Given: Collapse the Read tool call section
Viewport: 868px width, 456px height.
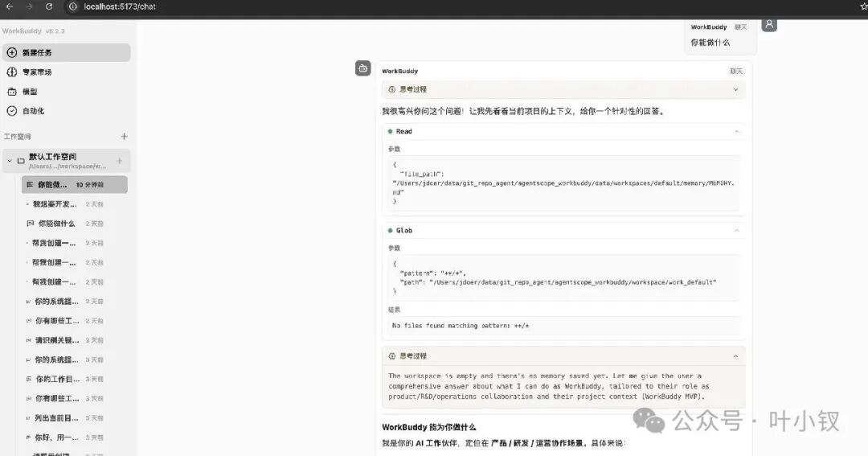Looking at the screenshot, I should [x=737, y=131].
